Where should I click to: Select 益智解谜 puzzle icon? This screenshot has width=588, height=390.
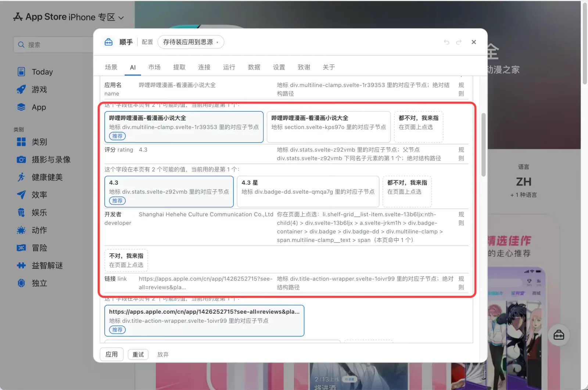click(21, 266)
